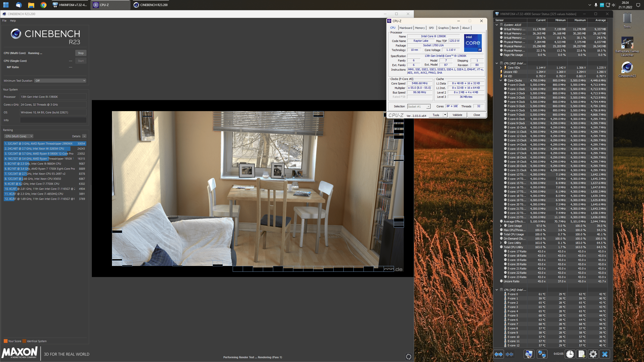Click the MAXON logo

coord(20,352)
